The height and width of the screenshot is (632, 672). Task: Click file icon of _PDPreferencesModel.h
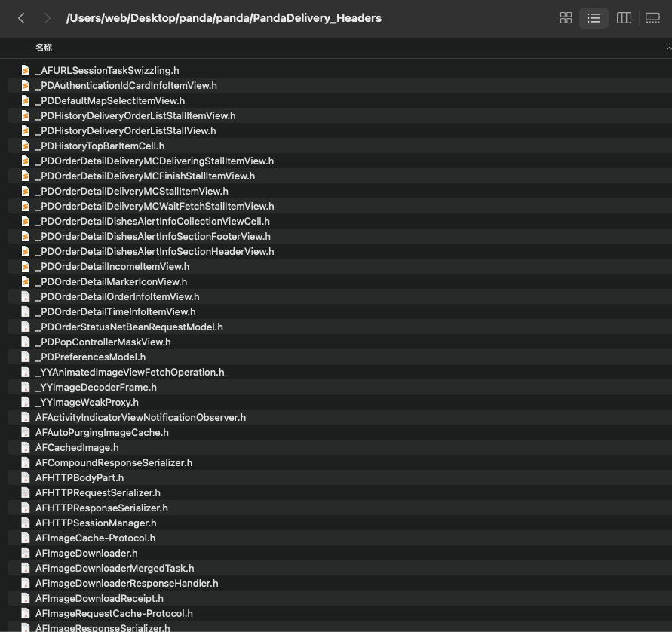(26, 357)
